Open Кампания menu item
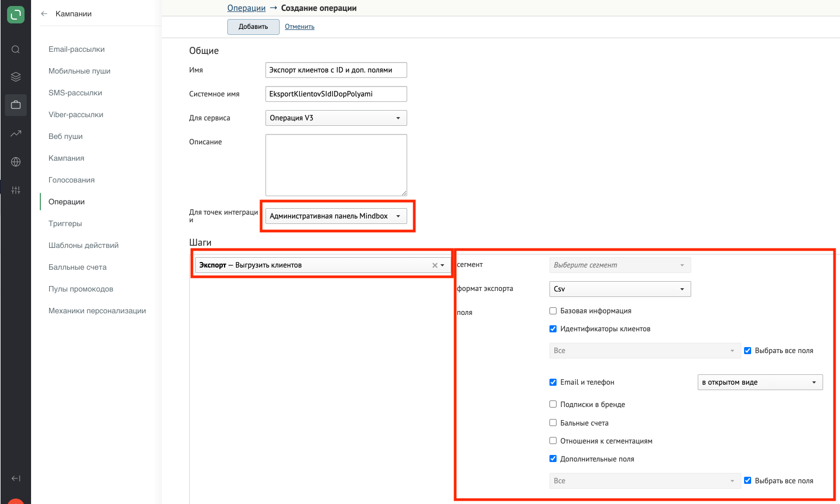Viewport: 840px width, 504px height. (67, 158)
